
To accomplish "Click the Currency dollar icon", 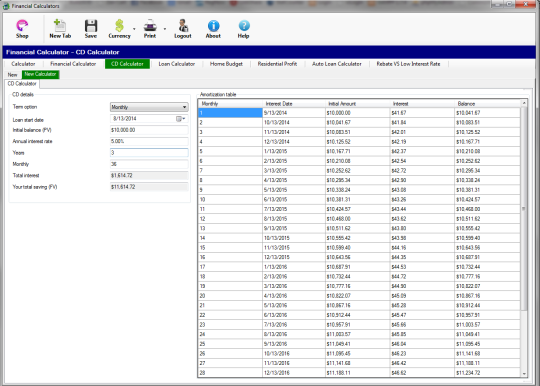I will click(x=119, y=28).
